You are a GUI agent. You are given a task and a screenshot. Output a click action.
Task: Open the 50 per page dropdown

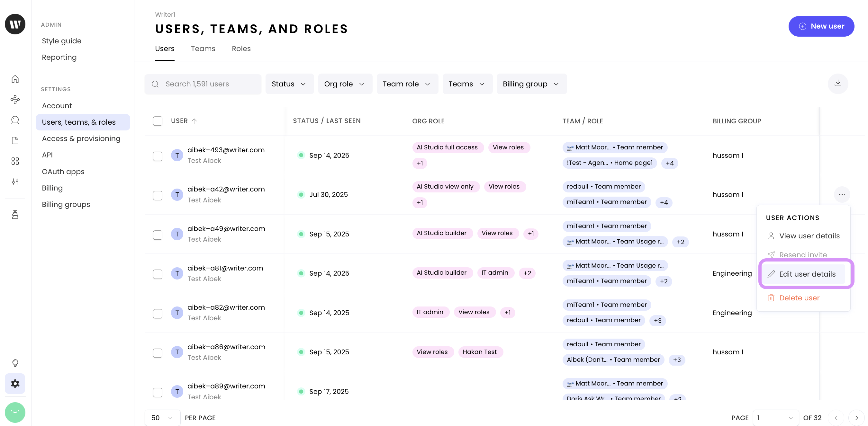point(162,418)
